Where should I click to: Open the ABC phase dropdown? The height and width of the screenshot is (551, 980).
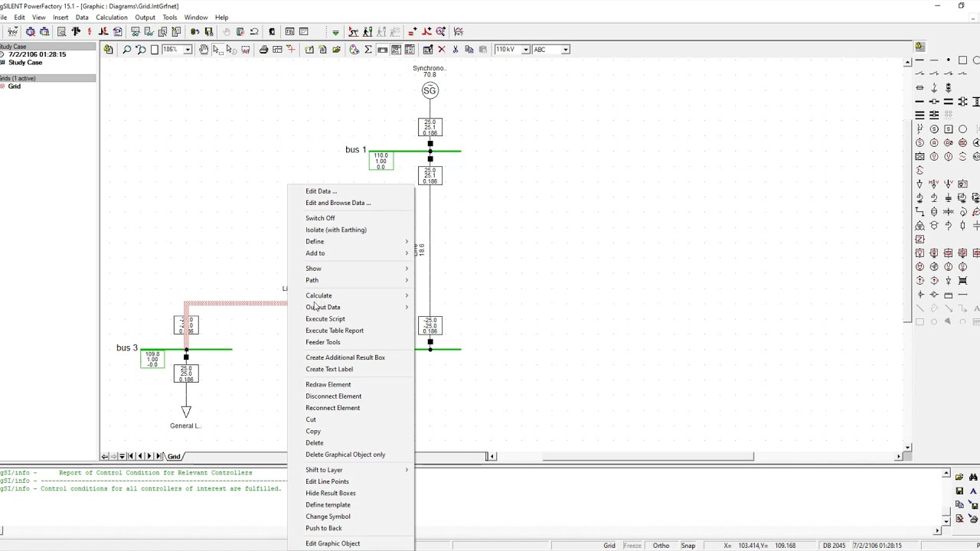565,50
